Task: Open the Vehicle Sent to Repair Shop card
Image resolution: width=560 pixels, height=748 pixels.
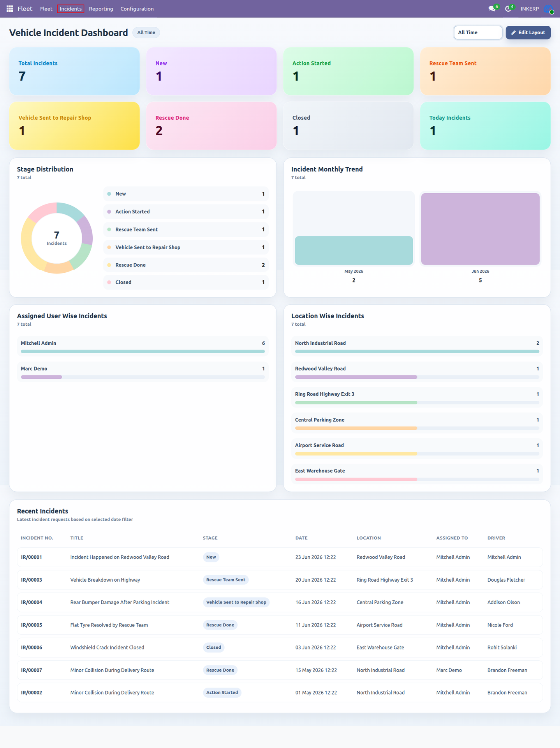Action: [x=74, y=126]
